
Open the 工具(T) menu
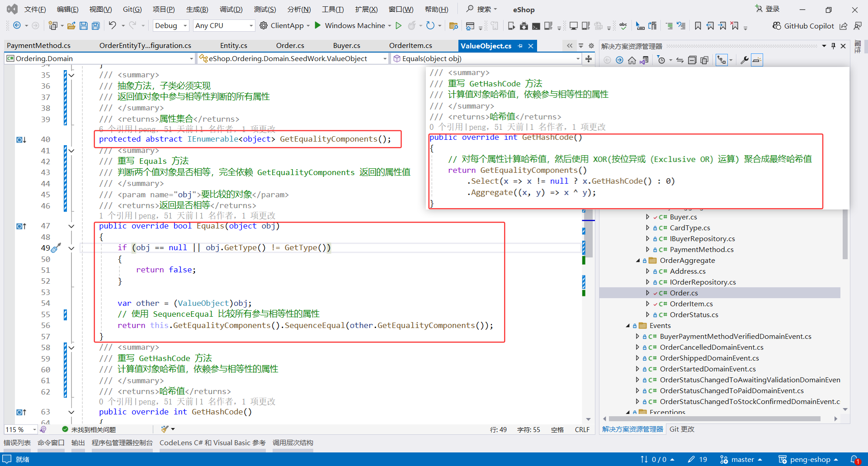tap(333, 10)
